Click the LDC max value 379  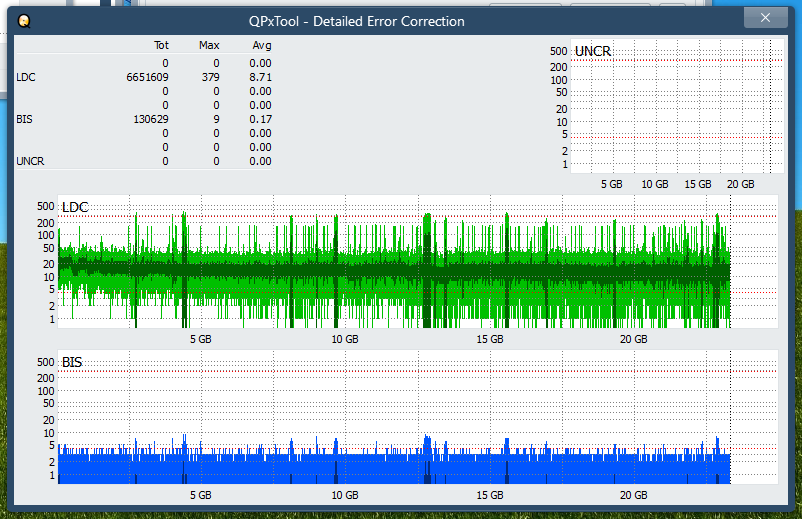pos(209,77)
